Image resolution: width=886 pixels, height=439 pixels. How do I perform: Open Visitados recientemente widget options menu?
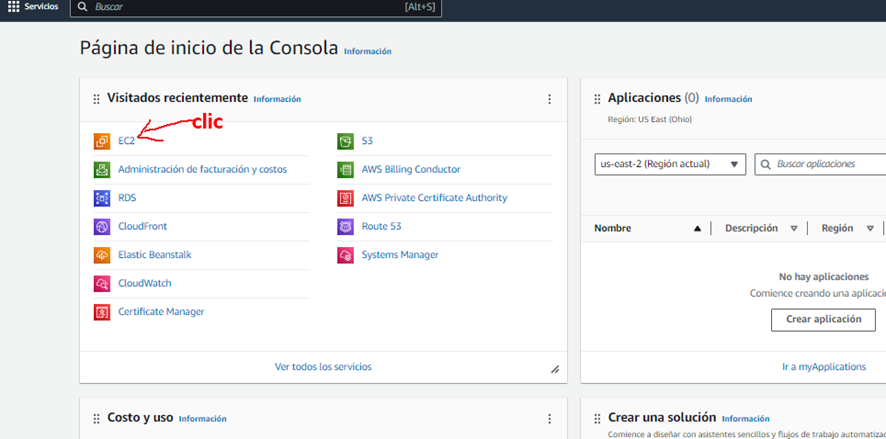pyautogui.click(x=549, y=99)
